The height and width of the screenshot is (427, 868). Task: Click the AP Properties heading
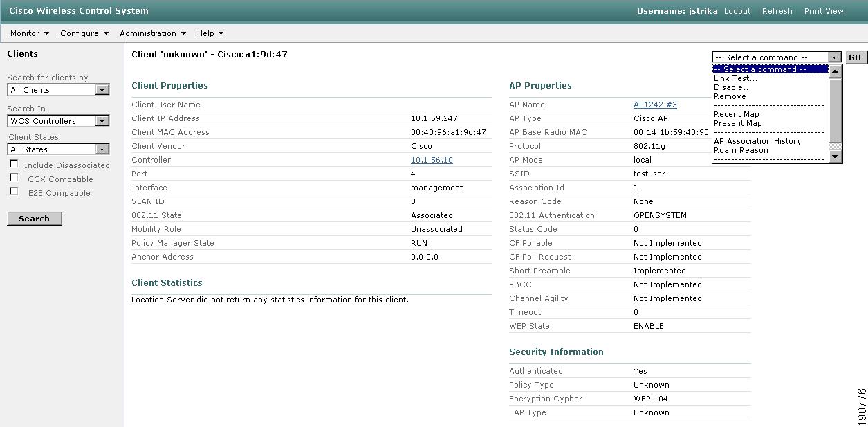coord(540,86)
